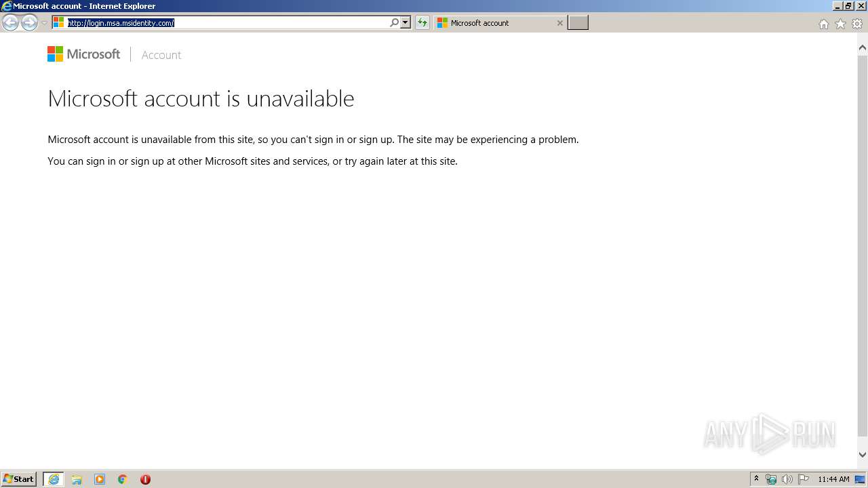Open Internet Explorer taskbar icon
The height and width of the screenshot is (488, 868).
[x=54, y=479]
